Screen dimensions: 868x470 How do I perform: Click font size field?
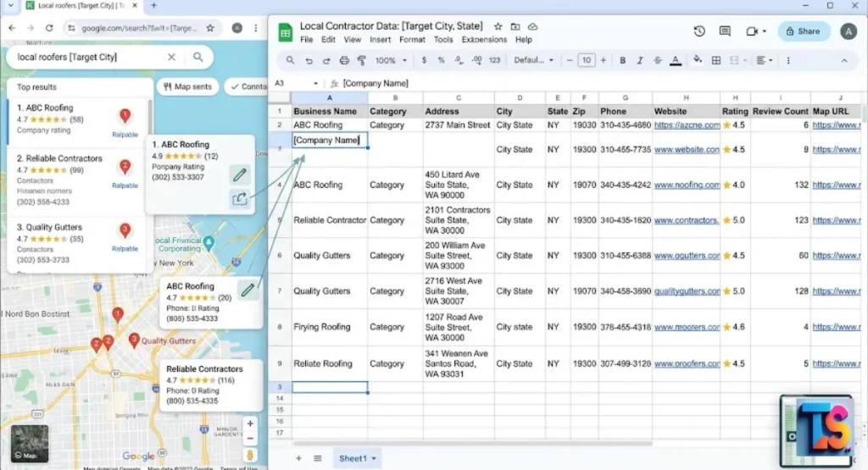tap(587, 60)
